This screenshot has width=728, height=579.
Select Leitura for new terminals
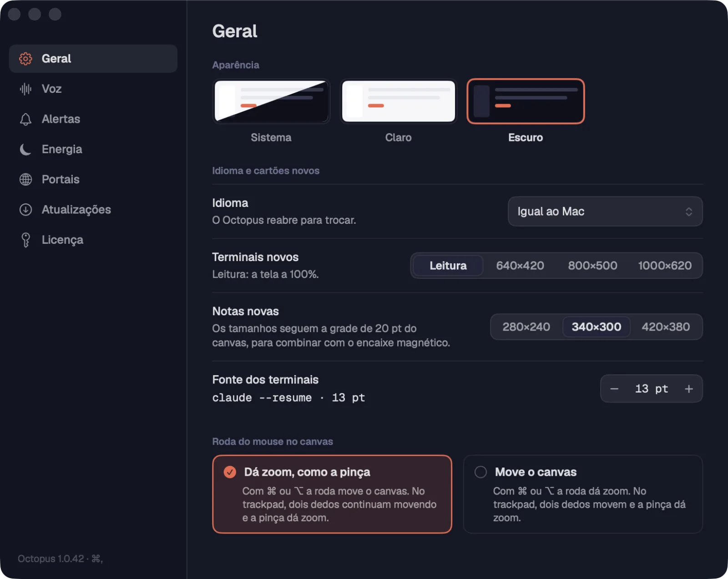click(448, 266)
